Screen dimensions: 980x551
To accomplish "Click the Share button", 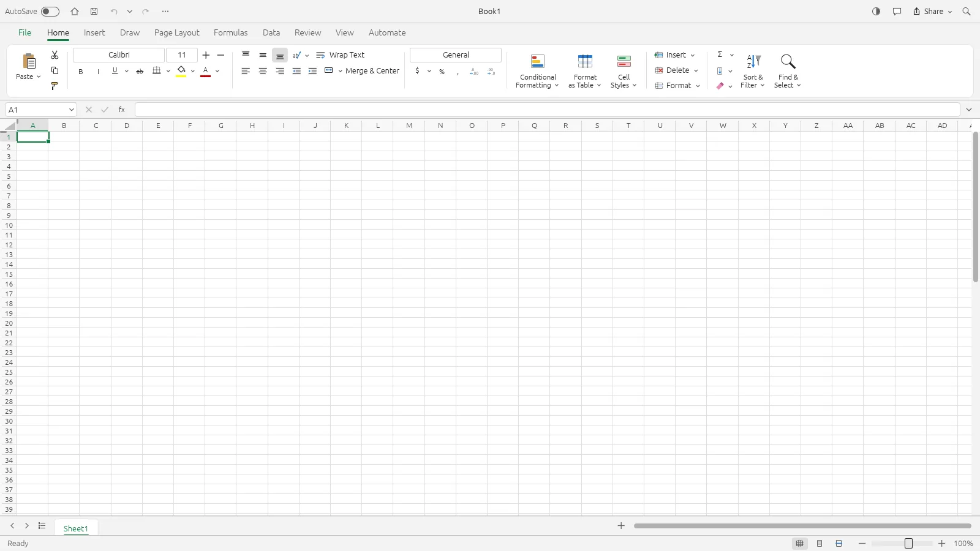I will [x=932, y=11].
